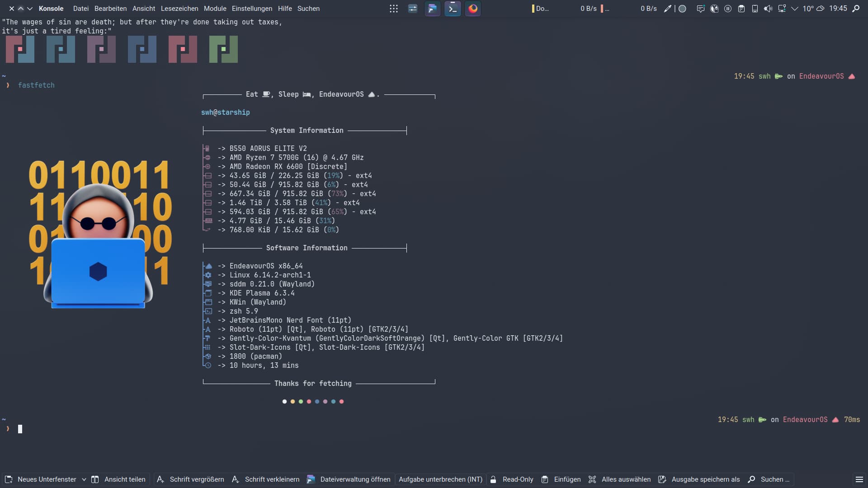Switch to Konsole in the task manager
Image resolution: width=868 pixels, height=488 pixels.
[453, 9]
